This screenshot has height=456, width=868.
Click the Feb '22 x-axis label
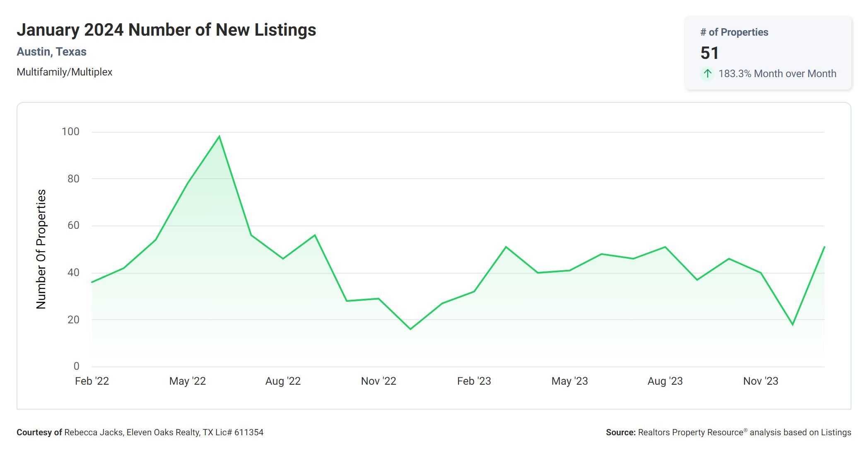[92, 381]
